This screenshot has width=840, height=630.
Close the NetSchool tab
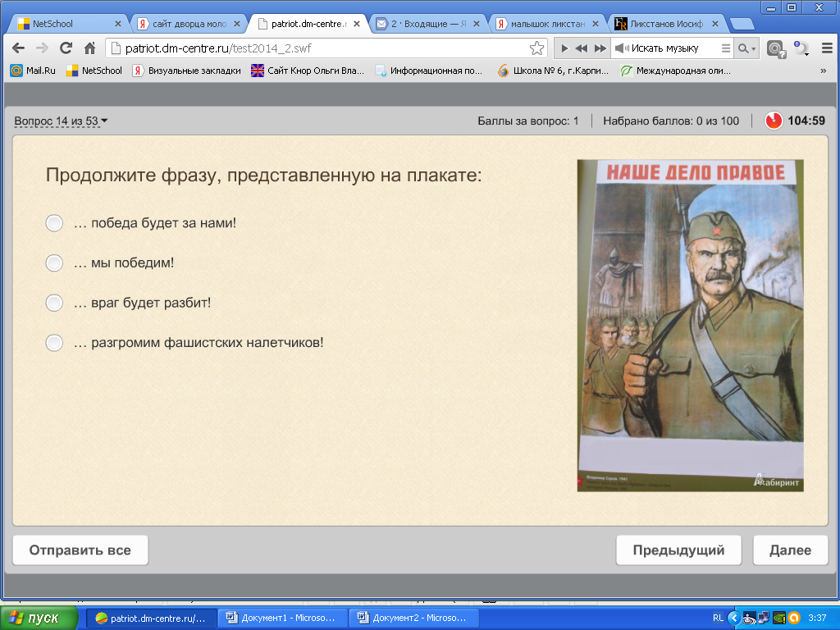point(118,24)
